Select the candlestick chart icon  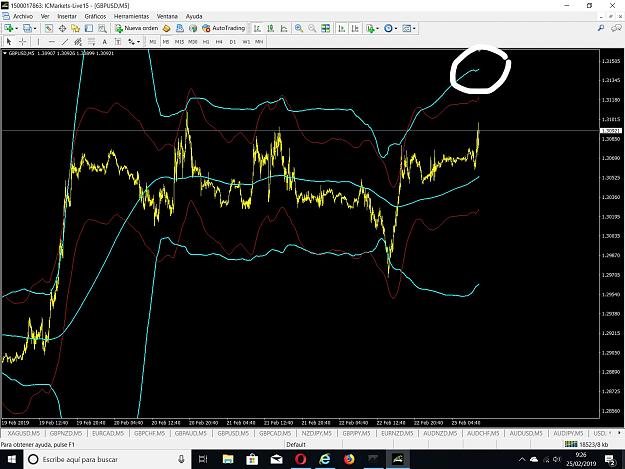pos(271,28)
